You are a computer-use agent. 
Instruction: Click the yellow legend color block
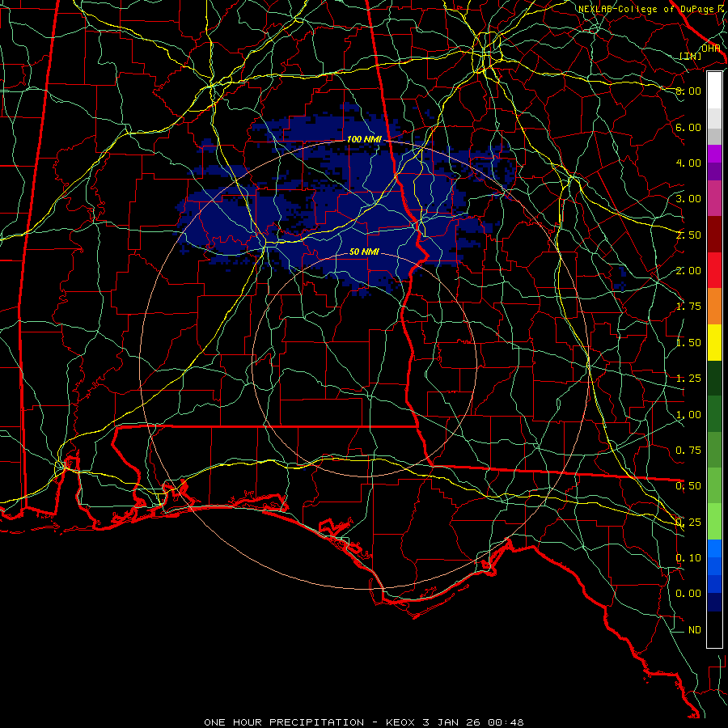tap(714, 343)
